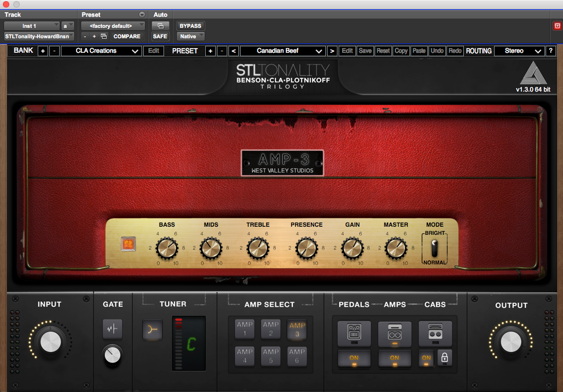Open the Inst 1 track selector

(x=31, y=26)
